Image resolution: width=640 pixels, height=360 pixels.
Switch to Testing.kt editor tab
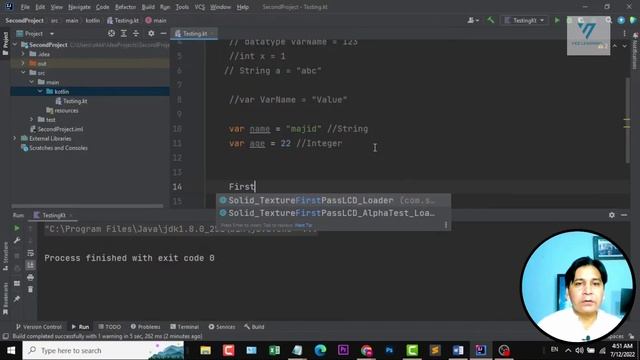tap(194, 33)
